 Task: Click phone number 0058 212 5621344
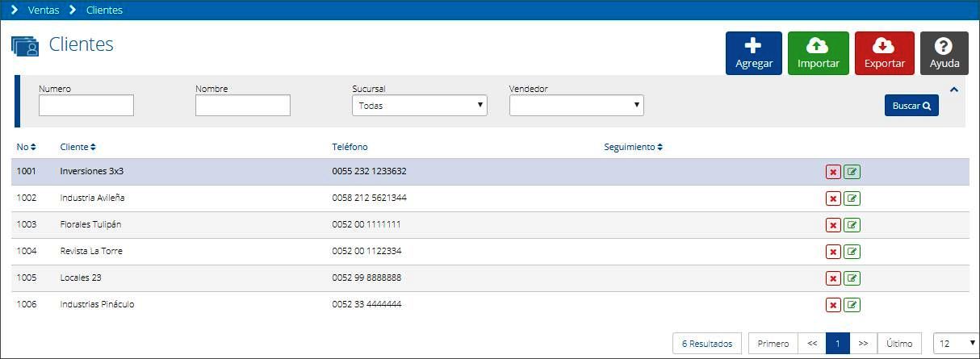coord(370,198)
